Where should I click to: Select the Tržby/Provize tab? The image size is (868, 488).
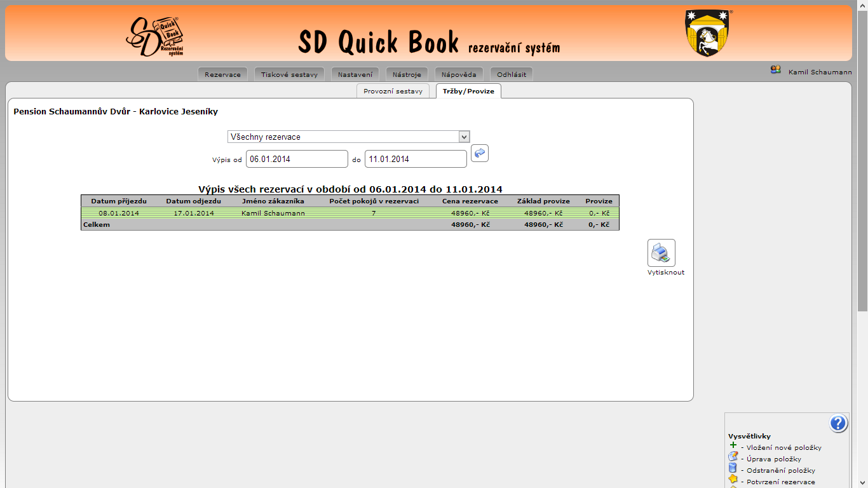(x=468, y=91)
